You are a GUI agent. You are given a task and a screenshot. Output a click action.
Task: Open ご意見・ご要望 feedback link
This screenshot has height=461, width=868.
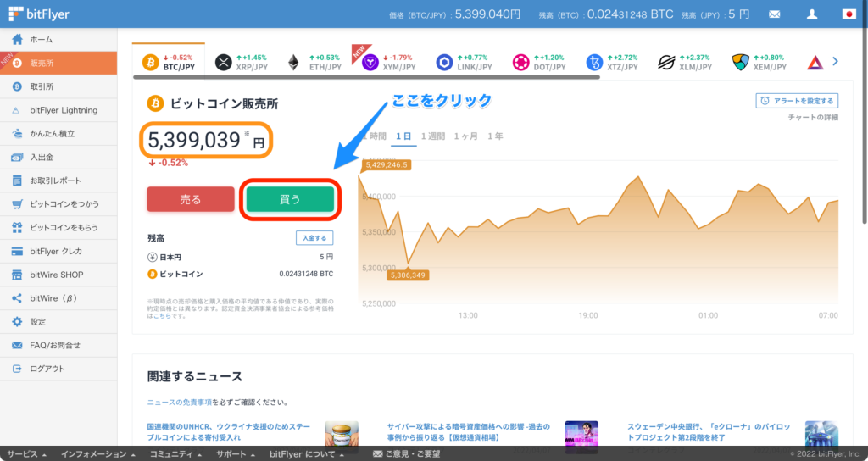click(x=406, y=454)
